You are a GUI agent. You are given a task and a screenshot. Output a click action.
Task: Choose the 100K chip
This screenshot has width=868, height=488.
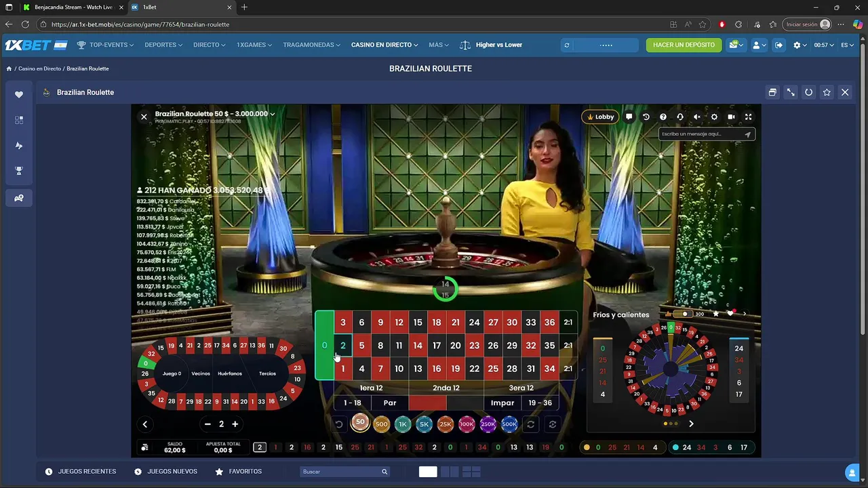[x=467, y=424]
